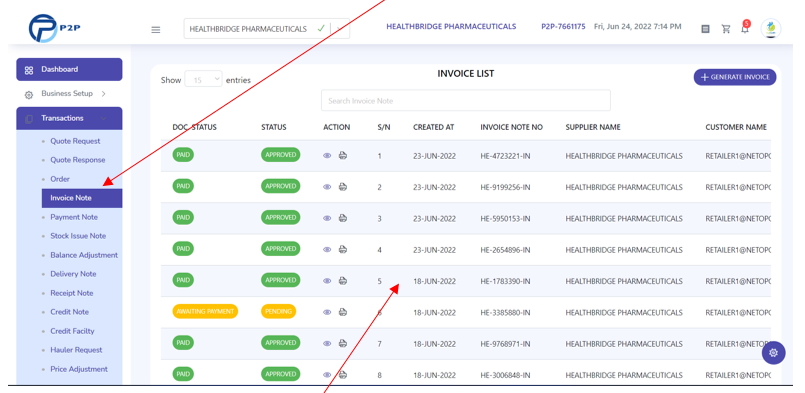Expand the Business Setup menu
805x393 pixels.
69,93
